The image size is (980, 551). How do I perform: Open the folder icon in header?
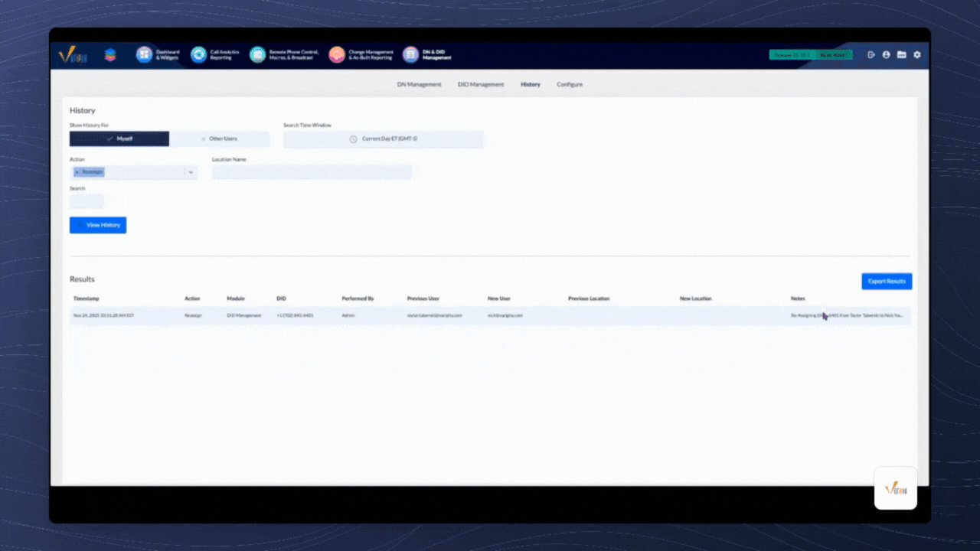[x=902, y=55]
